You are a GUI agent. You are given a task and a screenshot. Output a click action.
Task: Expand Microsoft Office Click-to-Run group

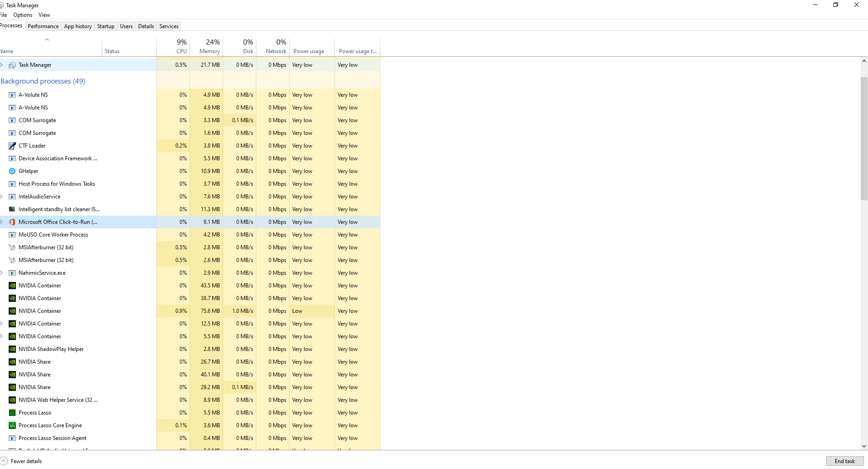pyautogui.click(x=2, y=222)
